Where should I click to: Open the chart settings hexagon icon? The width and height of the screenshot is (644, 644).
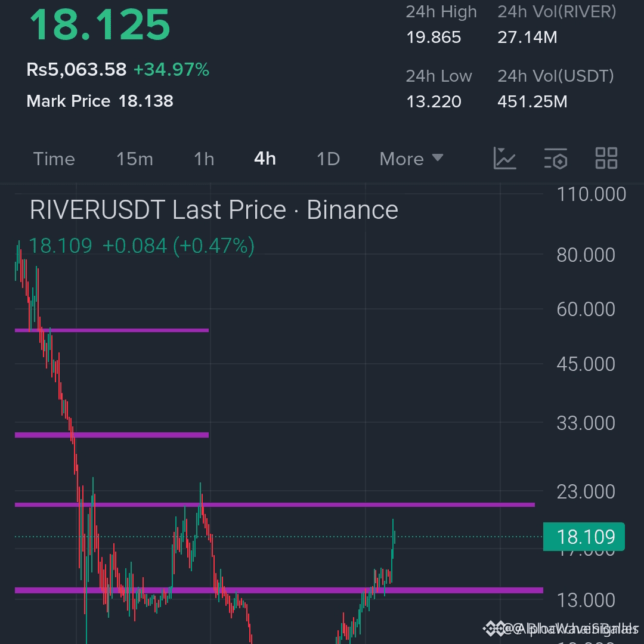tap(555, 159)
